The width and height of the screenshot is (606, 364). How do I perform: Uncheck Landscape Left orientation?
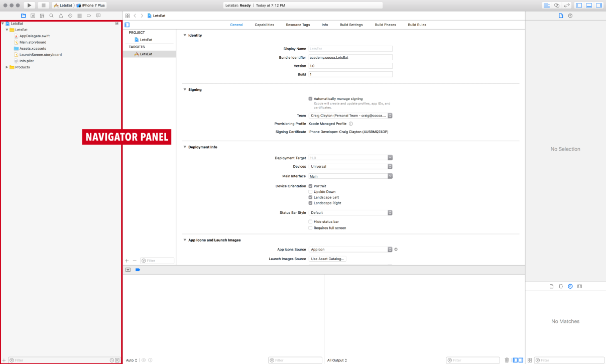coord(310,197)
